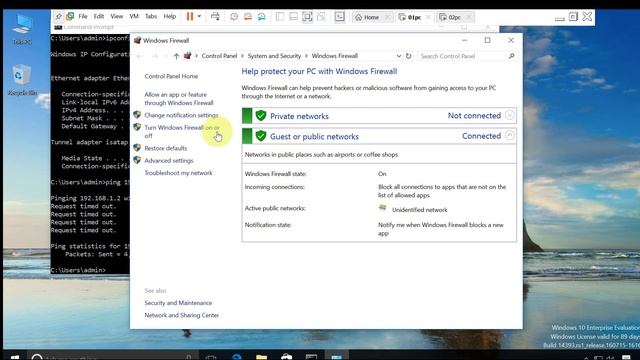Refresh the Windows Firewall page
Image resolution: width=640 pixels, height=360 pixels.
pyautogui.click(x=409, y=56)
